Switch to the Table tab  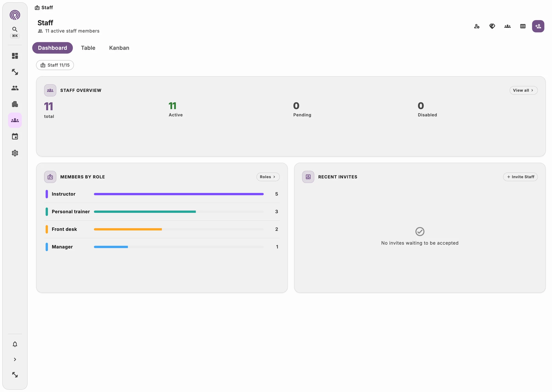88,48
